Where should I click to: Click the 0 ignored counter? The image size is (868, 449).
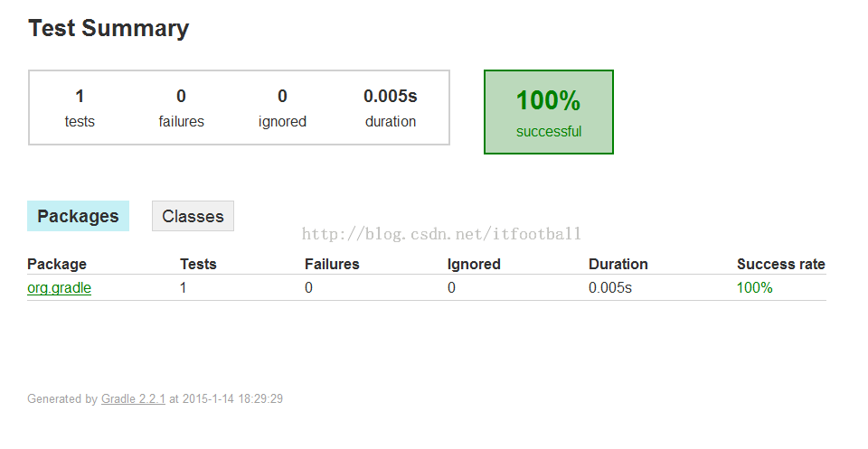click(x=282, y=108)
